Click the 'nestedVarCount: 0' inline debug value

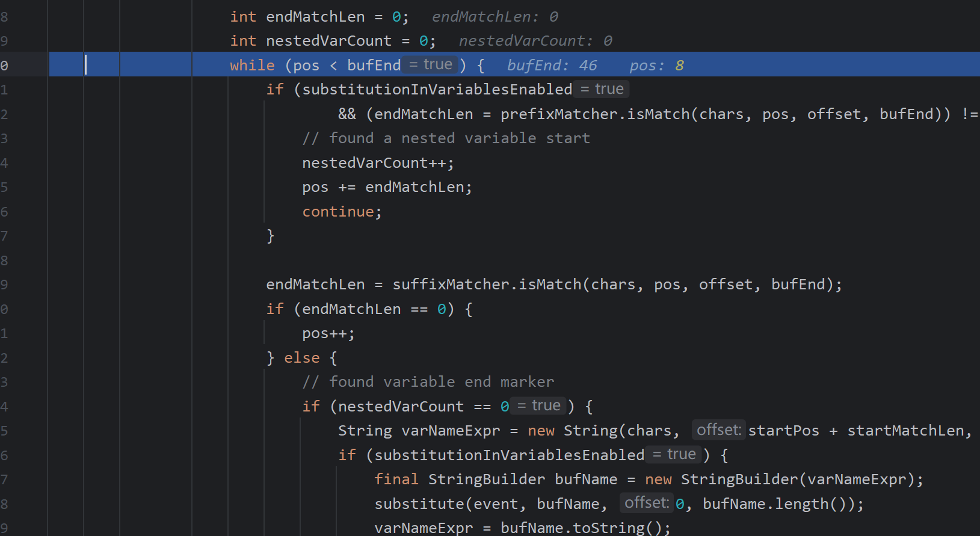pyautogui.click(x=535, y=41)
